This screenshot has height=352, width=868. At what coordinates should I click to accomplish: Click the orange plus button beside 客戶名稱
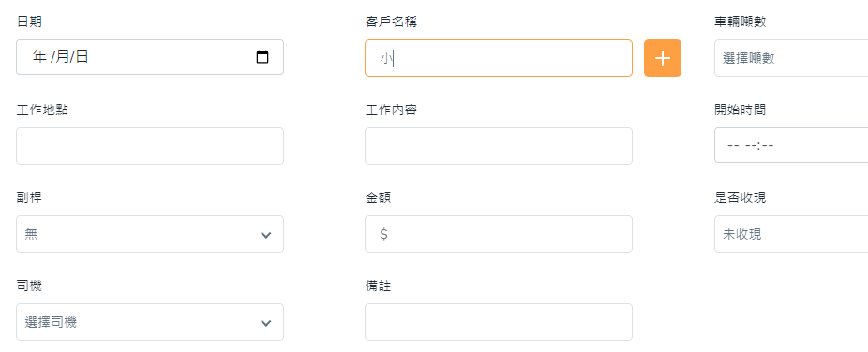(x=663, y=58)
